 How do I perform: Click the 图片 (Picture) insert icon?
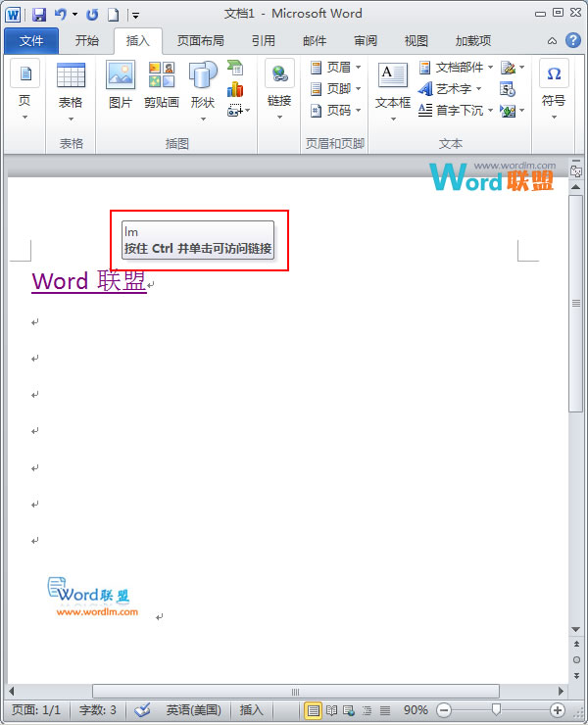click(121, 85)
